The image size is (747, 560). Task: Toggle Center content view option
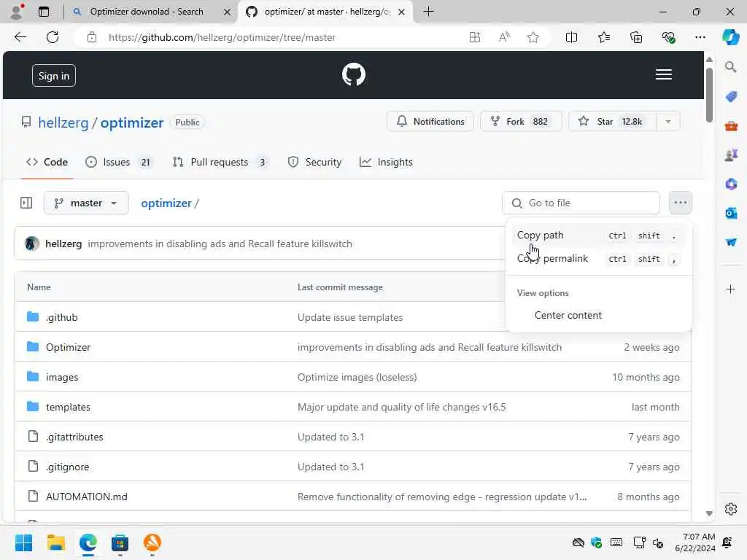point(598,315)
